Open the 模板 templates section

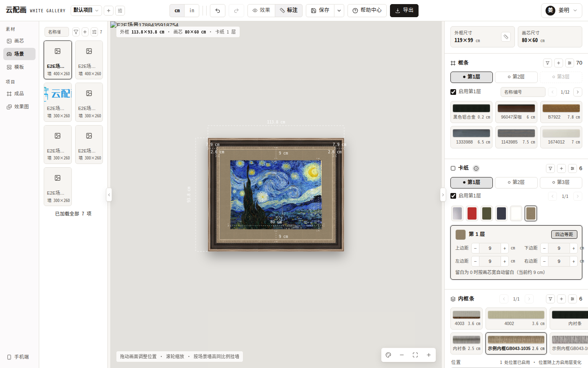click(19, 67)
